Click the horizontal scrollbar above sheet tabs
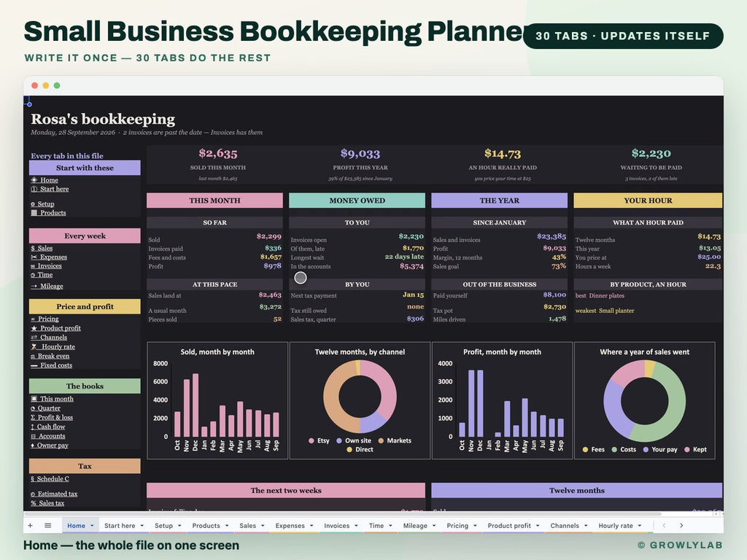Viewport: 747px width, 560px height. click(343, 514)
